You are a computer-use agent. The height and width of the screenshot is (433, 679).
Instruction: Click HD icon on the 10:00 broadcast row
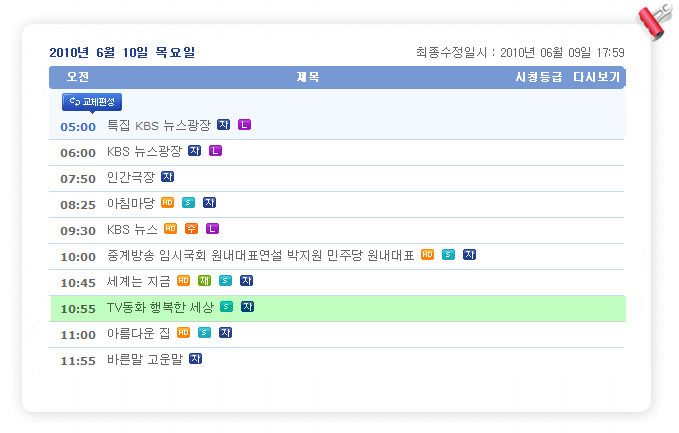click(428, 255)
